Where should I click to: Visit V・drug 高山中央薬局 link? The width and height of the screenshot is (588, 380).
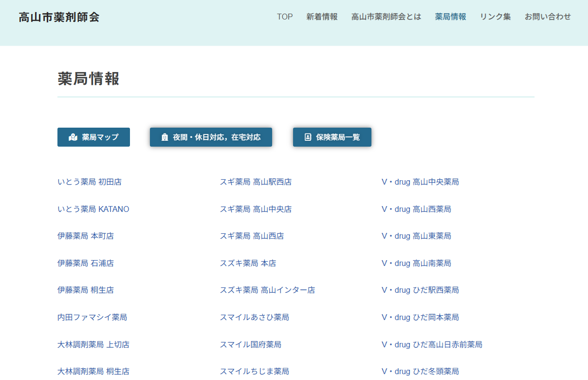(420, 182)
